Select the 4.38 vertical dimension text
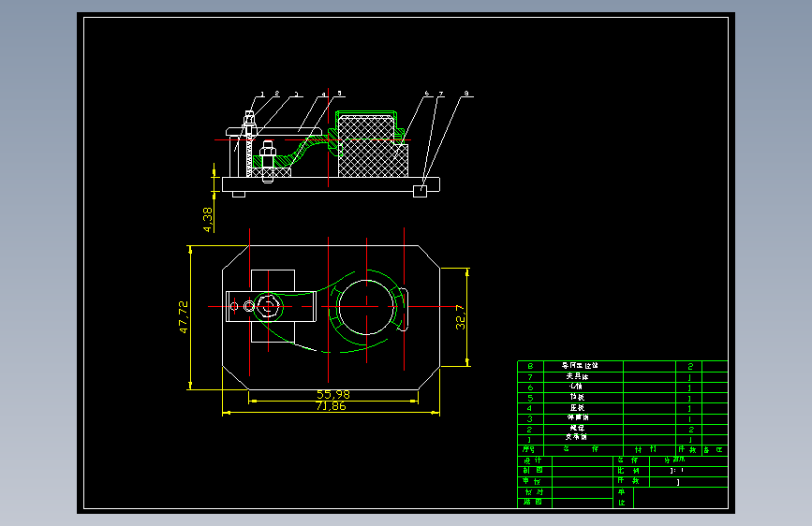The width and height of the screenshot is (812, 526). (208, 220)
